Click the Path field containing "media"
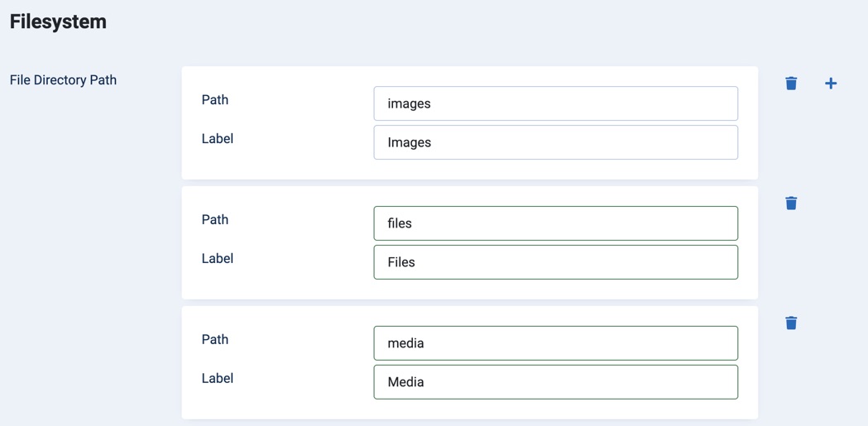Viewport: 868px width, 426px height. coord(555,343)
